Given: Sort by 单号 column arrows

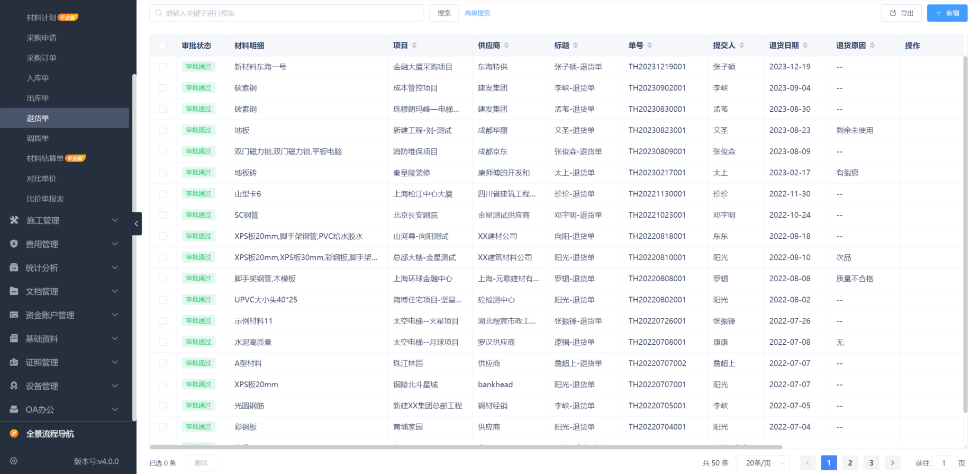Looking at the screenshot, I should coord(650,46).
